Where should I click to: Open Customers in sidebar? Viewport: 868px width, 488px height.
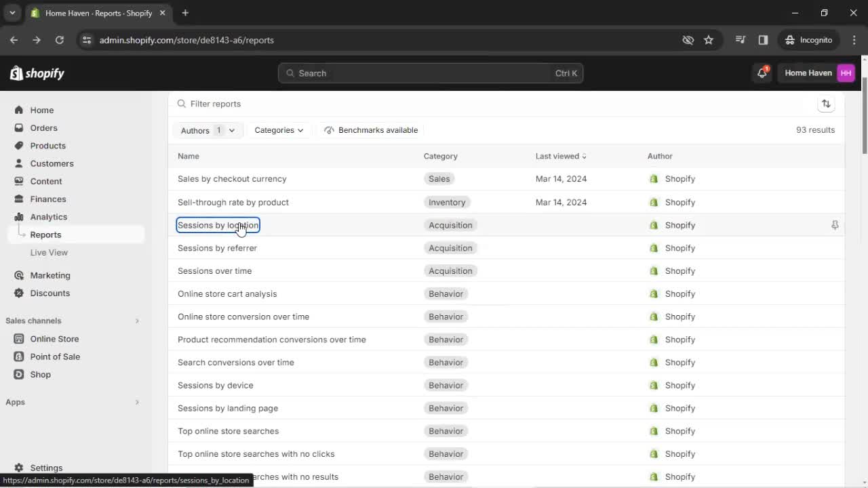coord(52,163)
